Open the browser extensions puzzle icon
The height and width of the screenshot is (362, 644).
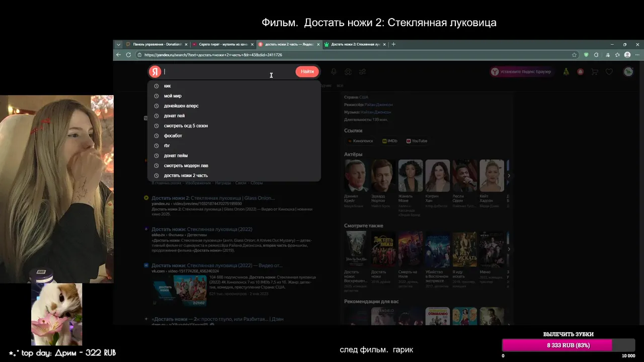[596, 55]
